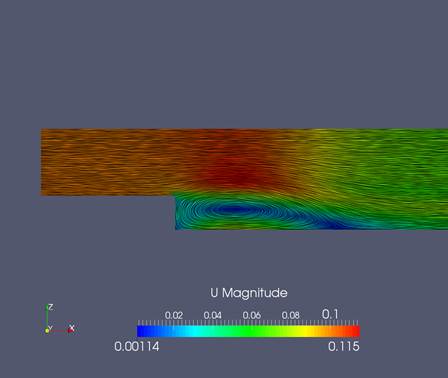
Task: Click the 0.02 tick label
Action: click(174, 315)
